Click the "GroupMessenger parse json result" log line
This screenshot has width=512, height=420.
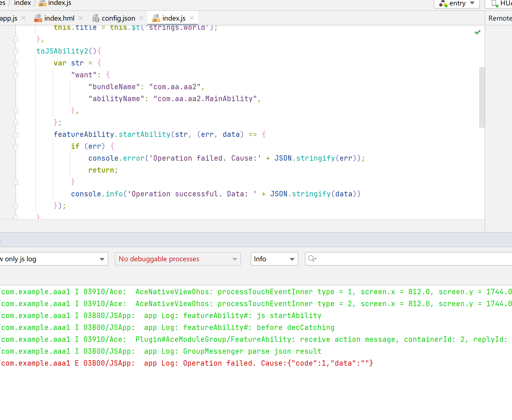pos(161,351)
